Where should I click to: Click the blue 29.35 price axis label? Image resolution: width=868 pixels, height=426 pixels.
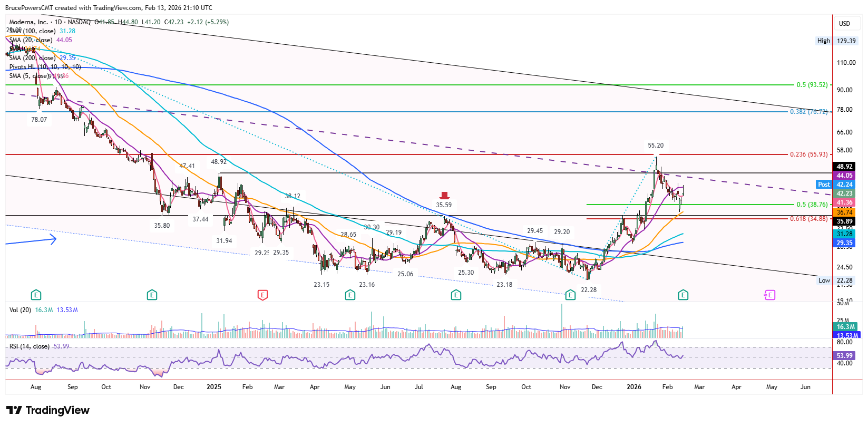844,243
